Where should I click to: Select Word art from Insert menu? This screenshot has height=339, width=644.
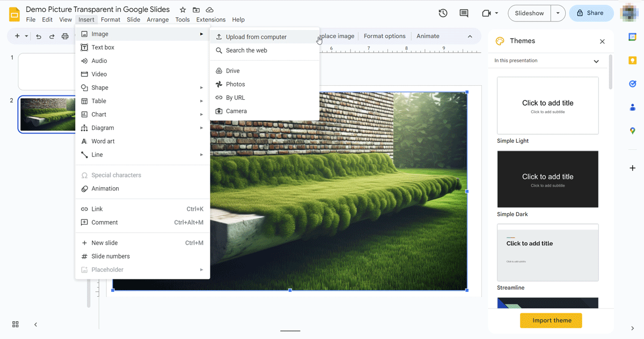pos(103,142)
